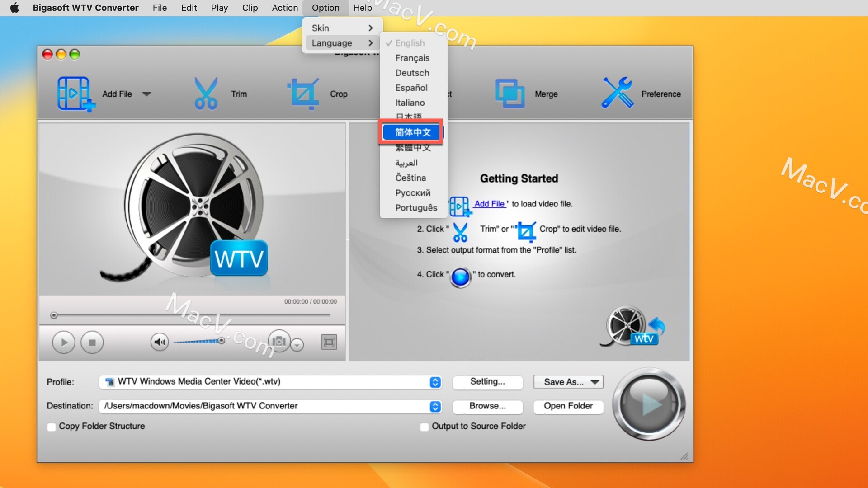868x488 pixels.
Task: Click the blue convert ball in step 4
Action: pyautogui.click(x=461, y=277)
